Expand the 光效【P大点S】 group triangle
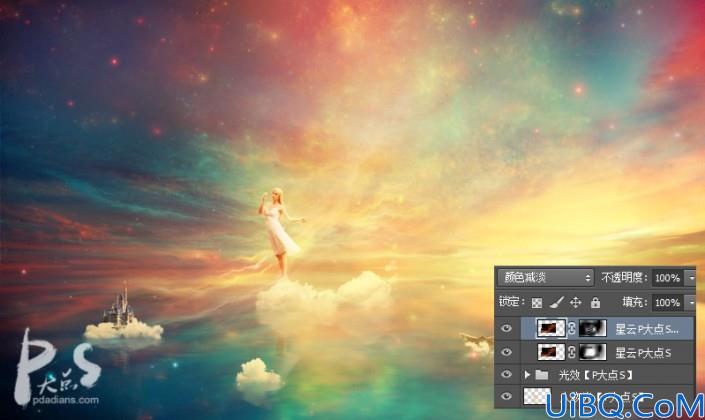The image size is (705, 420). coord(527,374)
